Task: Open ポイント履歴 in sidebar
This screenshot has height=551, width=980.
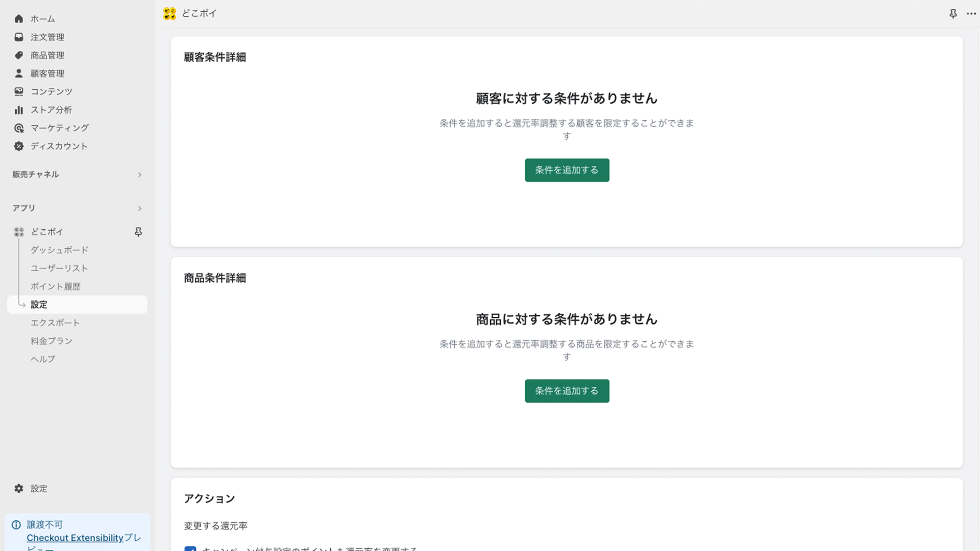Action: tap(55, 286)
